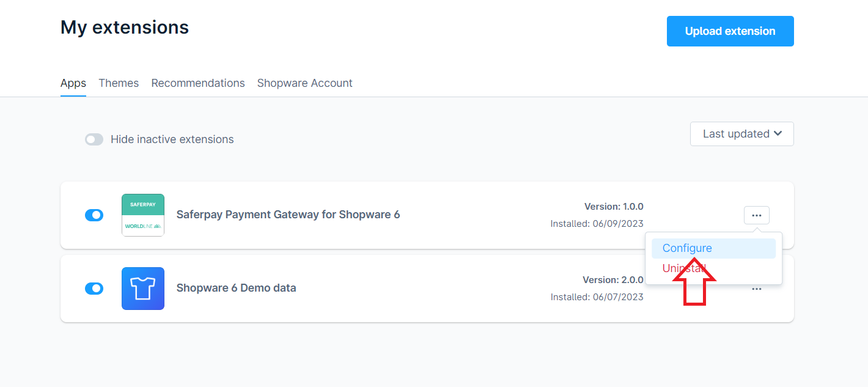Screen dimensions: 868x387
Task: Click the Version 1.0.0 text
Action: coord(614,207)
